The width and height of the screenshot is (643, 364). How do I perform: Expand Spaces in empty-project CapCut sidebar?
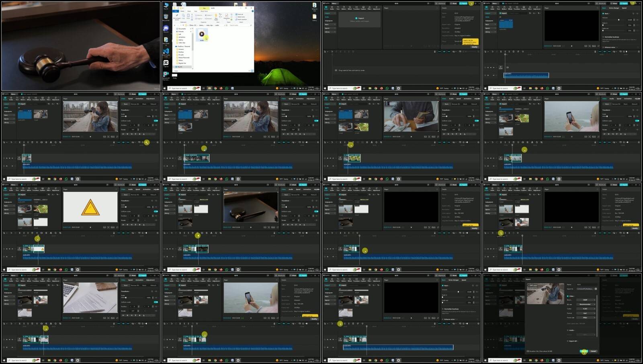pyautogui.click(x=330, y=28)
